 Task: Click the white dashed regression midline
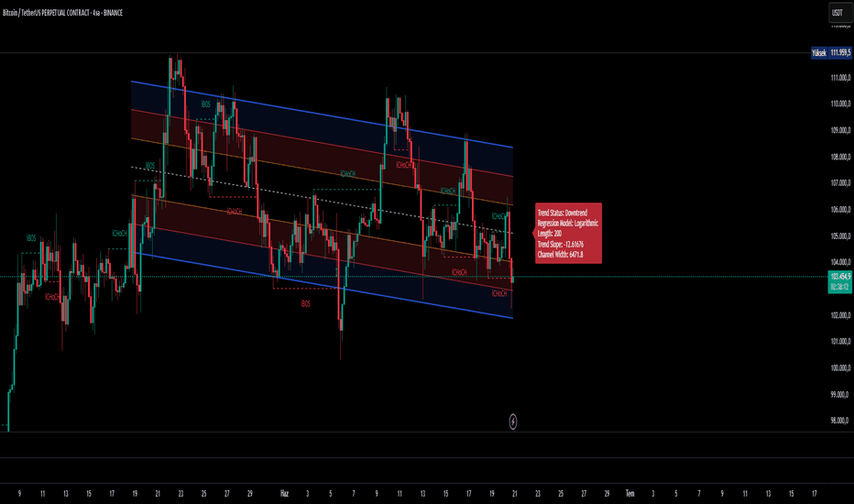pos(322,200)
